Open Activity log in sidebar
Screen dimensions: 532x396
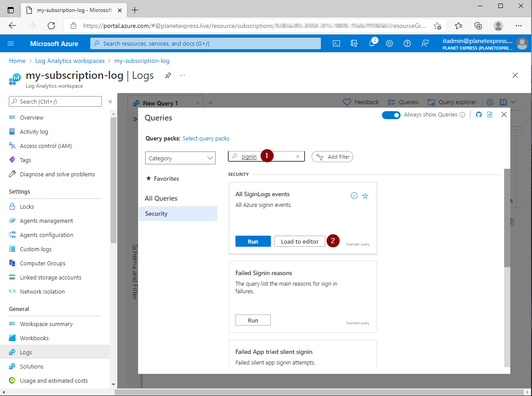[34, 132]
